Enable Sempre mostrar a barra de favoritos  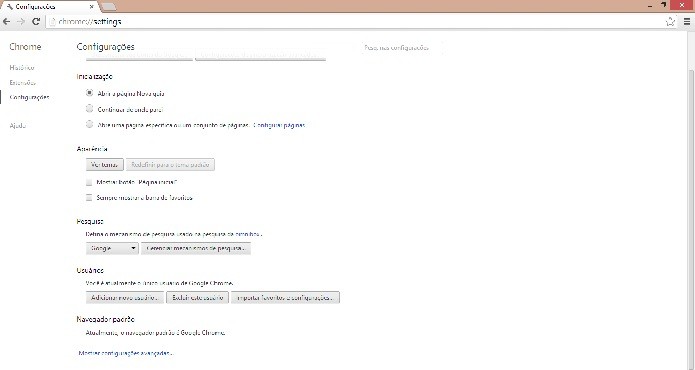[x=89, y=198]
